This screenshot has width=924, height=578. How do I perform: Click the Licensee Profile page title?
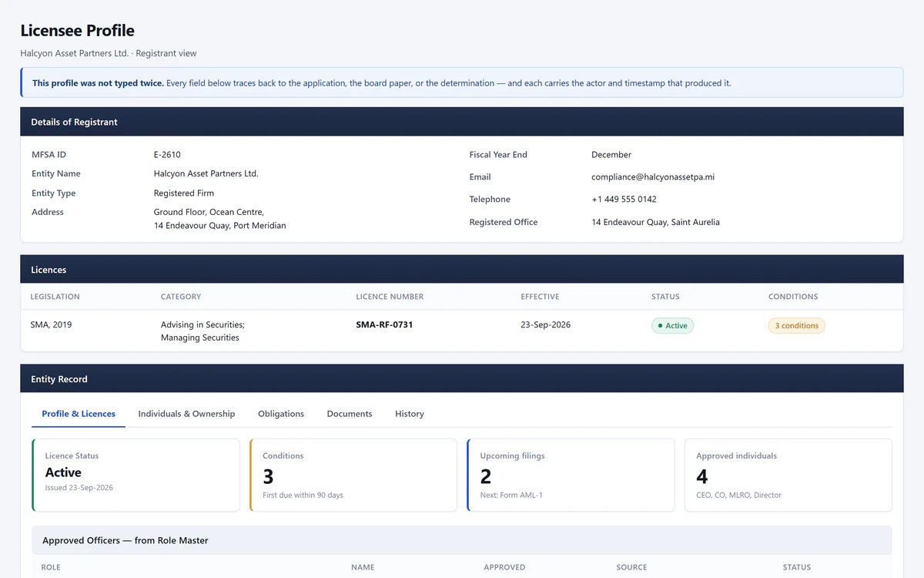[77, 31]
